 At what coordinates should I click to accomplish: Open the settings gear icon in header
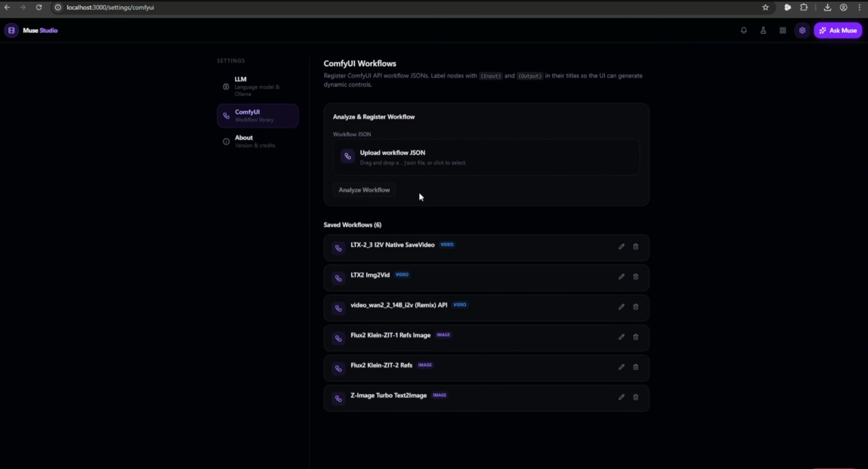point(802,31)
